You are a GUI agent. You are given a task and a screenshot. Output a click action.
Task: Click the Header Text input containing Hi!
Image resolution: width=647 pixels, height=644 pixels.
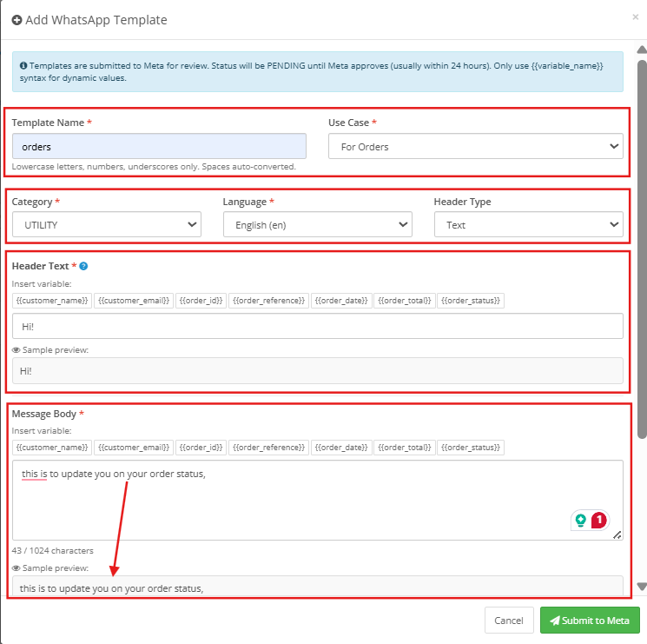point(317,326)
